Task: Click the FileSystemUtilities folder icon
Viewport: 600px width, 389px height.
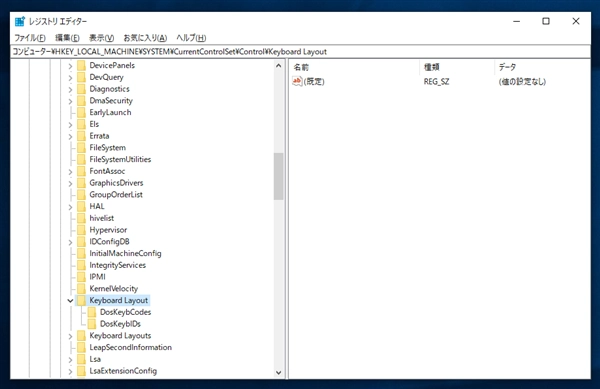Action: pos(81,160)
